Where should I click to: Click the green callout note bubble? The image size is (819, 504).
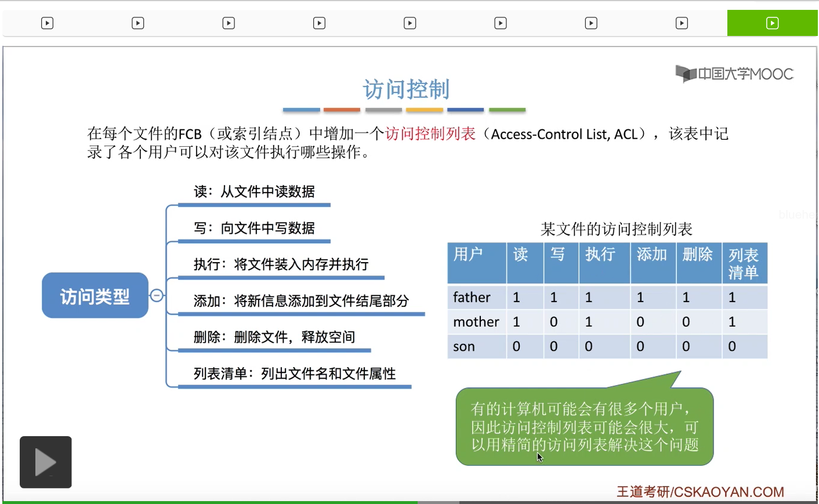[x=585, y=426]
